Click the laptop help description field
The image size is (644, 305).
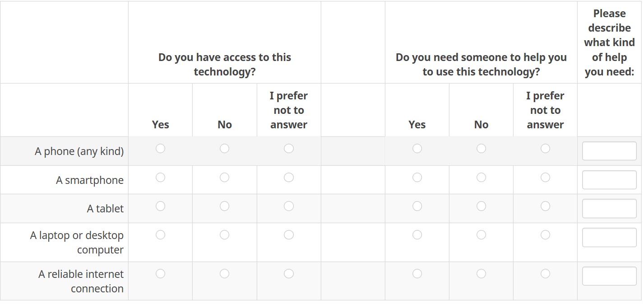(x=609, y=238)
